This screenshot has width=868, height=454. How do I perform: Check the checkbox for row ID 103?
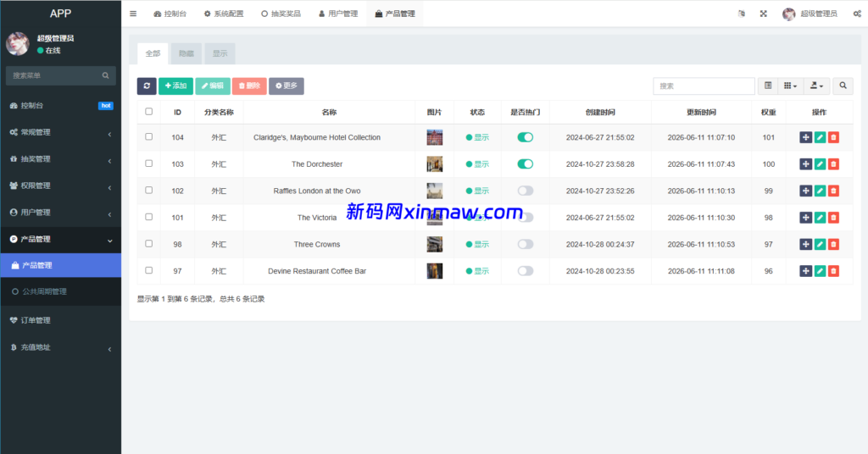(149, 163)
